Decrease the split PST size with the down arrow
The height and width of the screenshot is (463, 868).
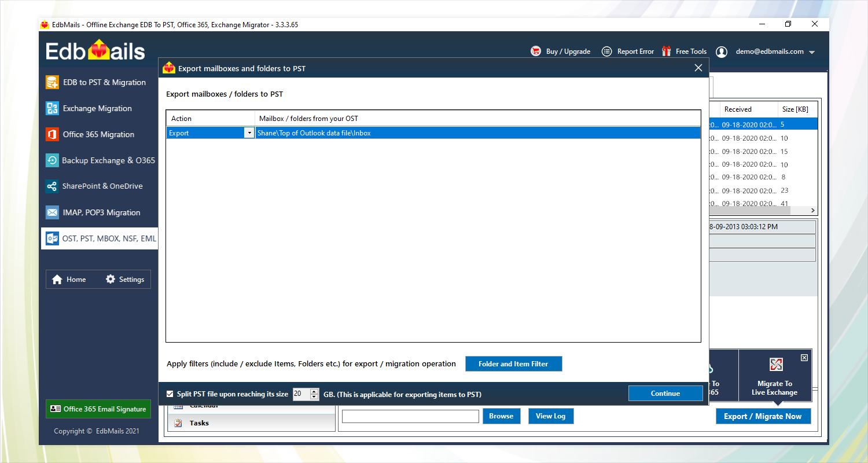314,397
